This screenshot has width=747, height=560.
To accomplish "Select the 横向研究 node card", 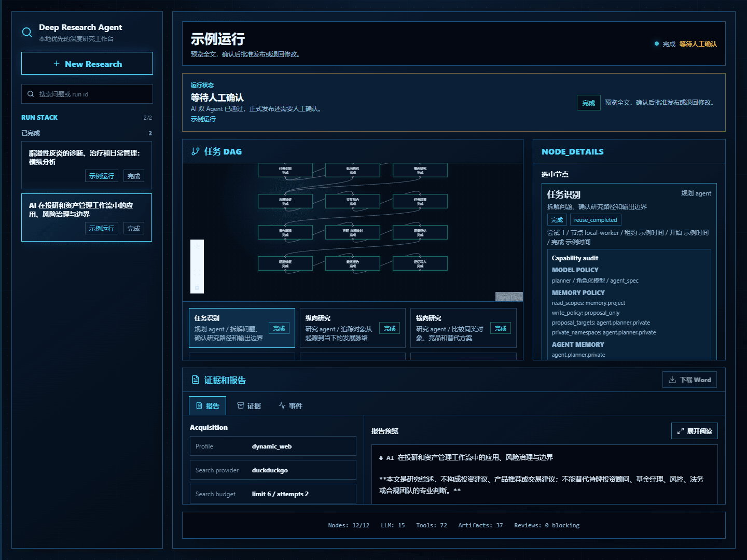I will [x=463, y=328].
